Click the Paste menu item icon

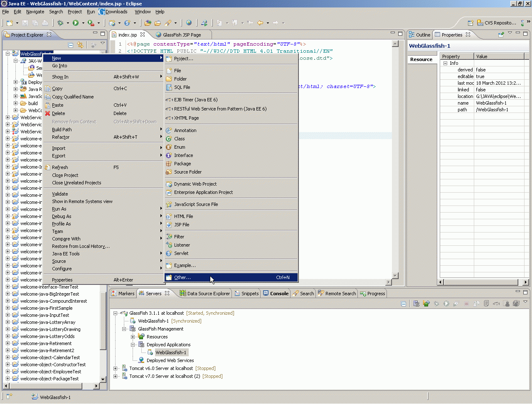48,105
